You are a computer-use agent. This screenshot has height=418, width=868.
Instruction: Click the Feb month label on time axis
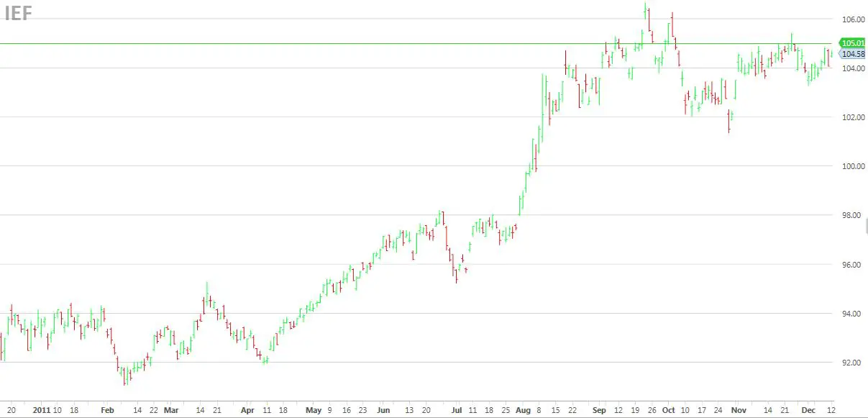tap(107, 410)
